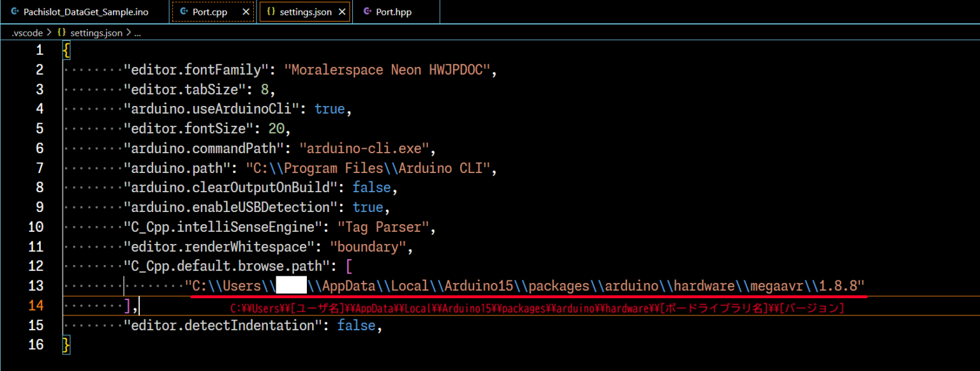Screen dimensions: 980x371
Task: Close the Port.cpp tab
Action: 246,11
